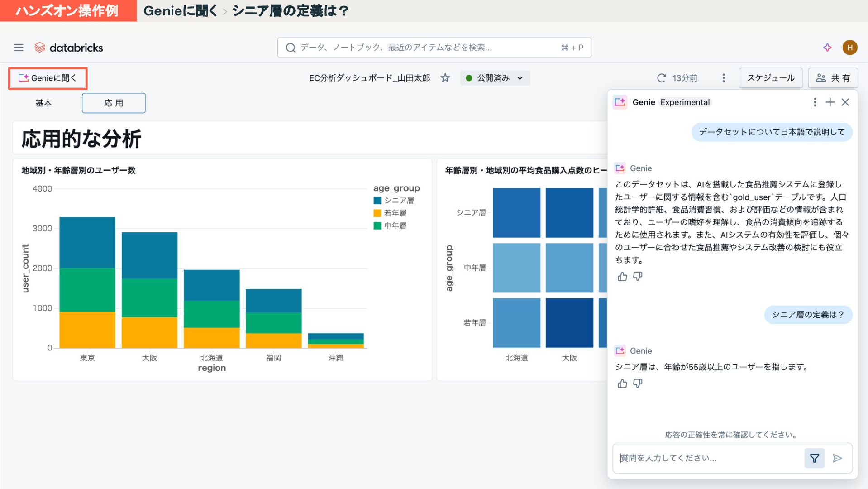Open dashboard kebab options menu
Viewport: 868px width, 489px height.
[724, 78]
